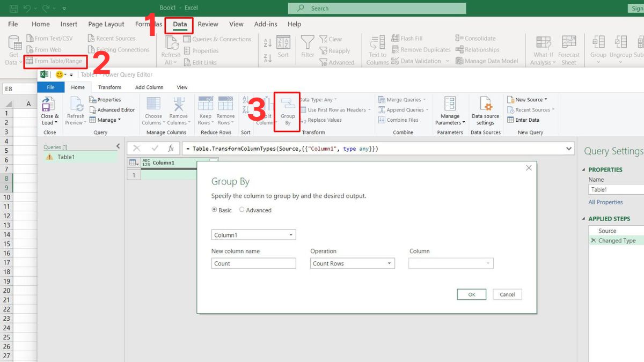Image resolution: width=644 pixels, height=362 pixels.
Task: Open Data source settings
Action: coord(485,110)
